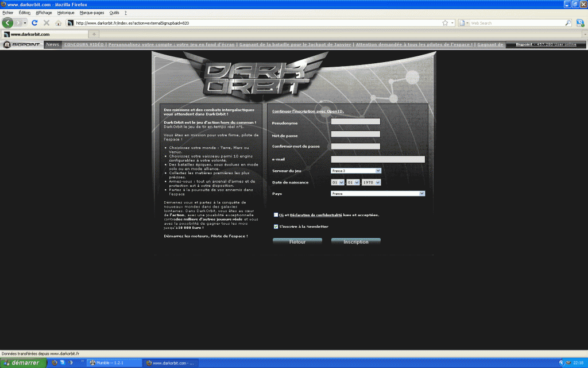Open the Skype toolbar icon
The height and width of the screenshot is (368, 588).
(580, 23)
